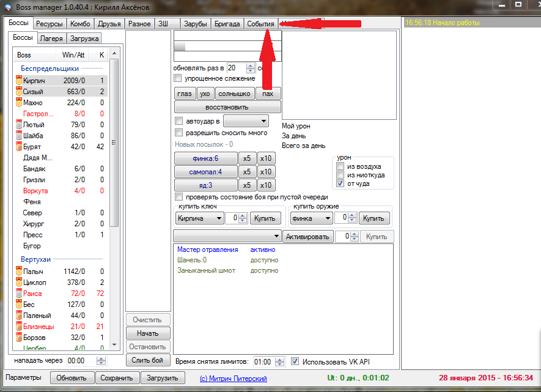This screenshot has height=392, width=541.
Task: Click the icon next to boss Кирпич
Action: tap(18, 81)
